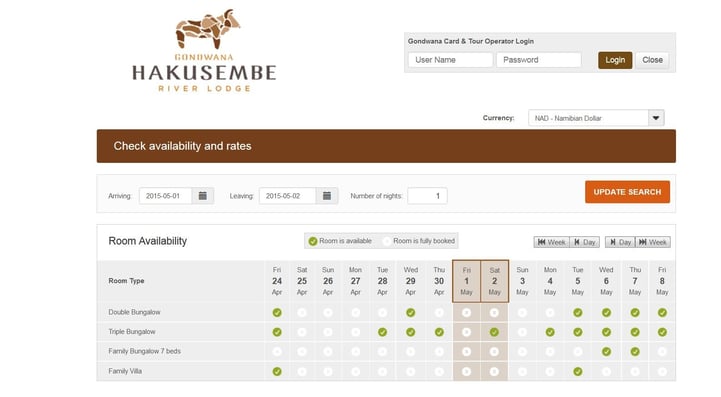Advance availability forward one week
This screenshot has width=721, height=397.
point(652,242)
